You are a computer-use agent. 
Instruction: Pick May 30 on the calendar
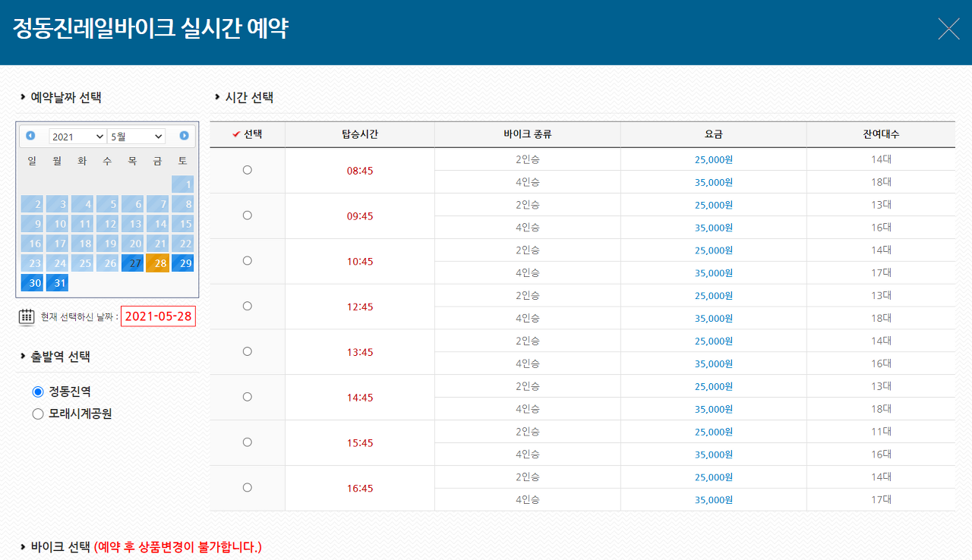click(x=32, y=283)
